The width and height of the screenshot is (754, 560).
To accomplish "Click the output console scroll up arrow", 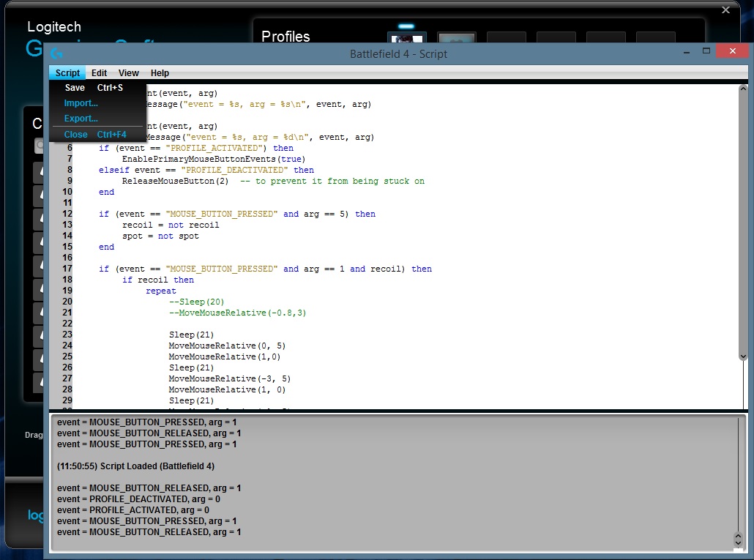I will pyautogui.click(x=738, y=537).
